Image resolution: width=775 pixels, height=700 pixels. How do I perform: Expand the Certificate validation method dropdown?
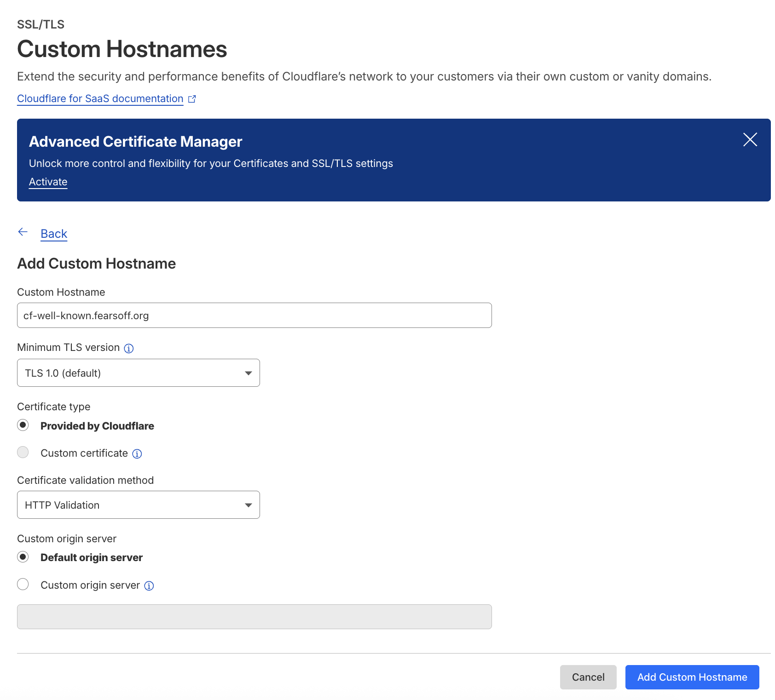click(138, 505)
